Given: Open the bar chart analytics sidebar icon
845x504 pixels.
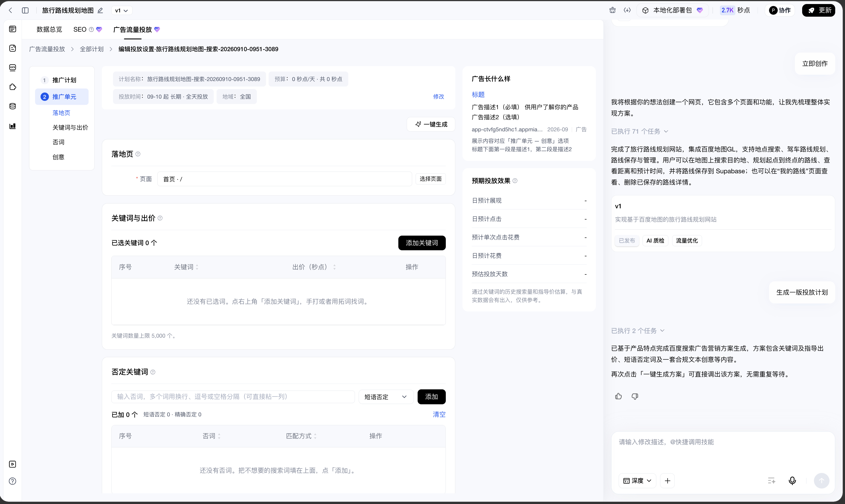Looking at the screenshot, I should point(13,126).
